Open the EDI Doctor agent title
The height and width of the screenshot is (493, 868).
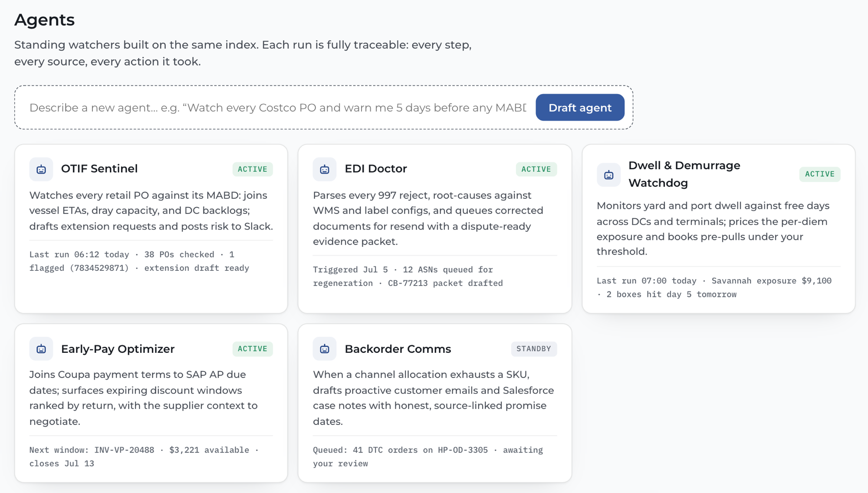tap(376, 169)
